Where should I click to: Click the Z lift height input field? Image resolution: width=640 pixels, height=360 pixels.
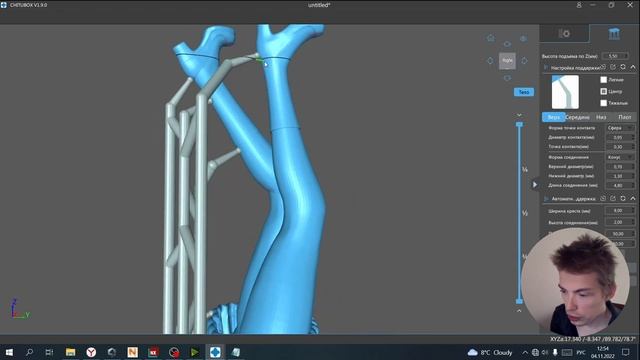click(x=615, y=56)
